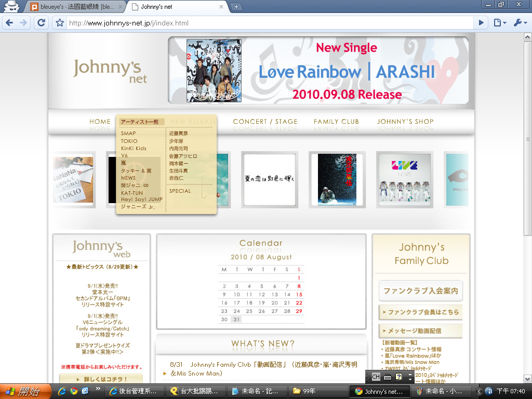
Task: Open ファンクラブ入会案内 button
Action: coord(421,291)
